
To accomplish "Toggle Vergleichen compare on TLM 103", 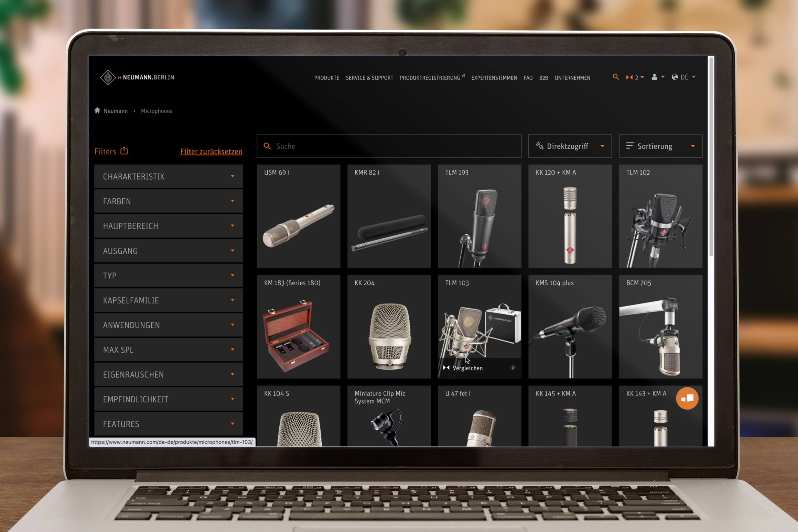I will [464, 368].
